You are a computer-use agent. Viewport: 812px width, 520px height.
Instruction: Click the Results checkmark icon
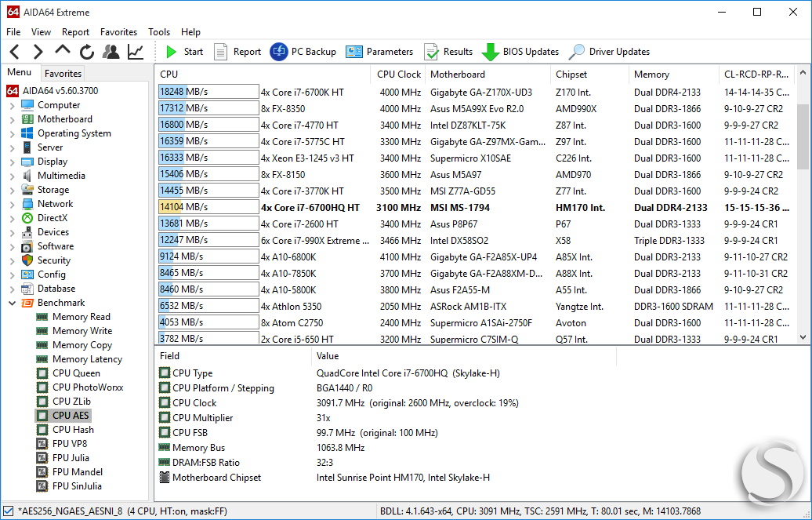click(431, 51)
